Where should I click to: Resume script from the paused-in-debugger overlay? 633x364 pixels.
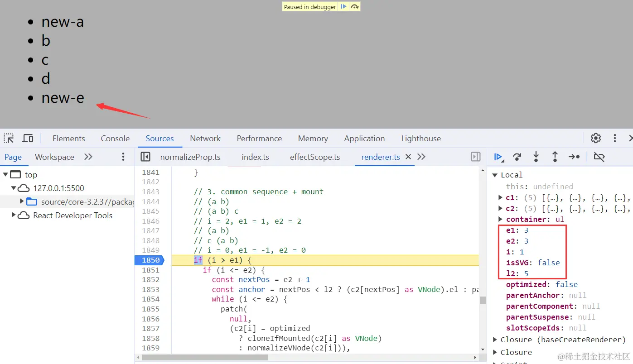coord(343,7)
